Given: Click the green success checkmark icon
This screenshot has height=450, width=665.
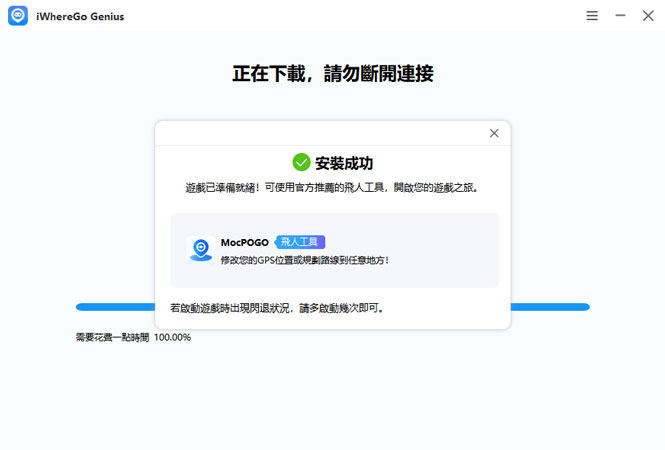Looking at the screenshot, I should point(300,162).
